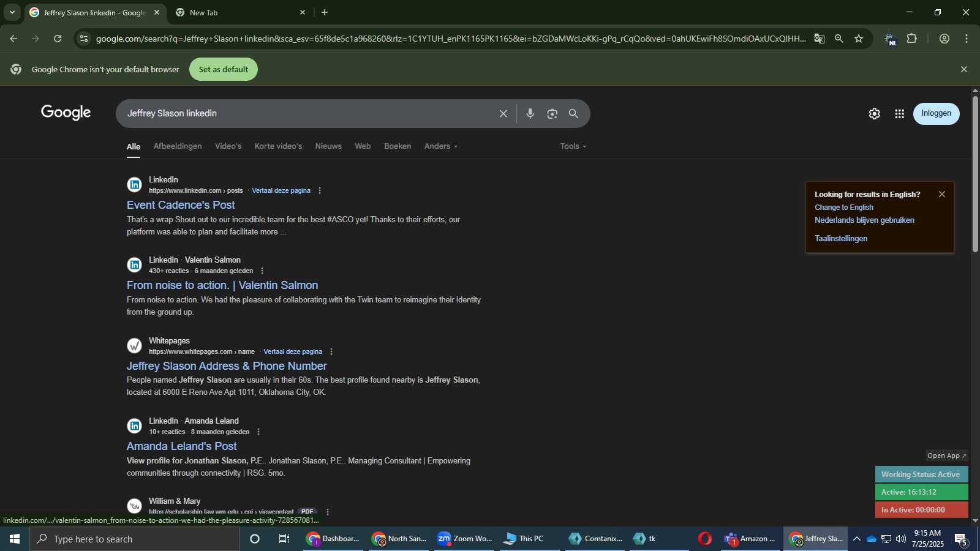Open more options for Amanda Leland result

point(258,432)
